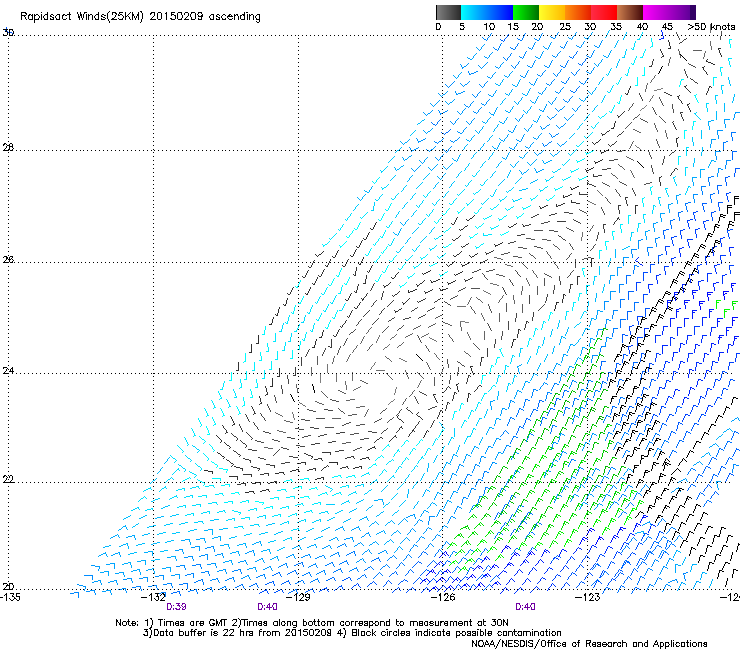Select the green 15-20 knots legend swatch
This screenshot has width=740, height=650.
coord(526,12)
